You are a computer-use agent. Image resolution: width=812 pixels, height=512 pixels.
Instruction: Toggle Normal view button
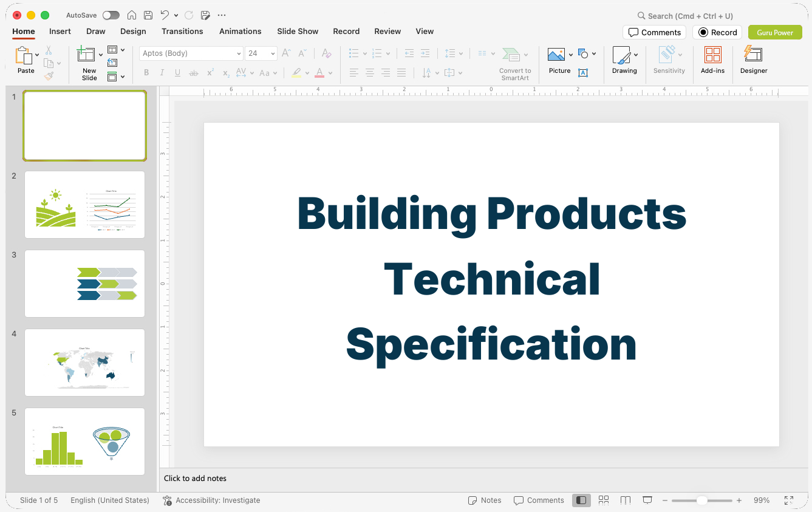[581, 500]
